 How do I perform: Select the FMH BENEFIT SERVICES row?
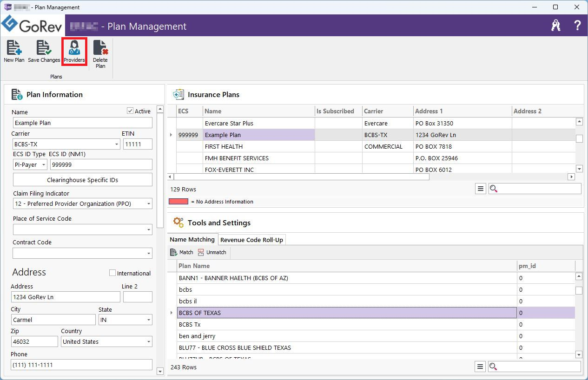(x=376, y=158)
